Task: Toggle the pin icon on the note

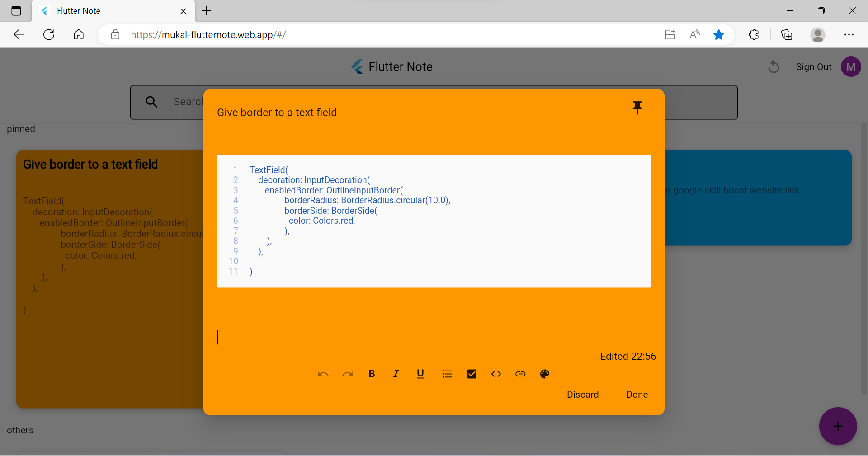Action: point(637,108)
